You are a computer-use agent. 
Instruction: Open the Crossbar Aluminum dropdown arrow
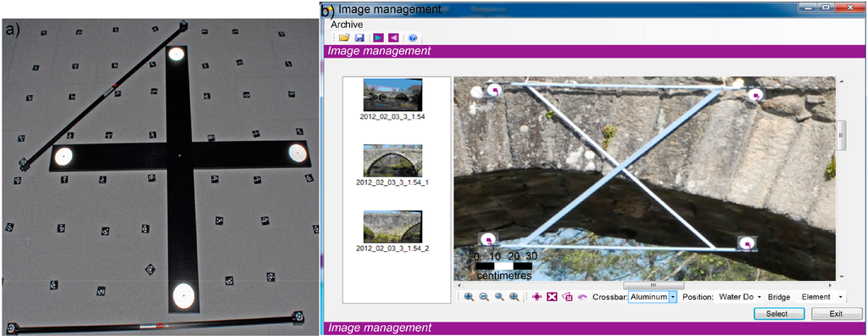point(672,297)
